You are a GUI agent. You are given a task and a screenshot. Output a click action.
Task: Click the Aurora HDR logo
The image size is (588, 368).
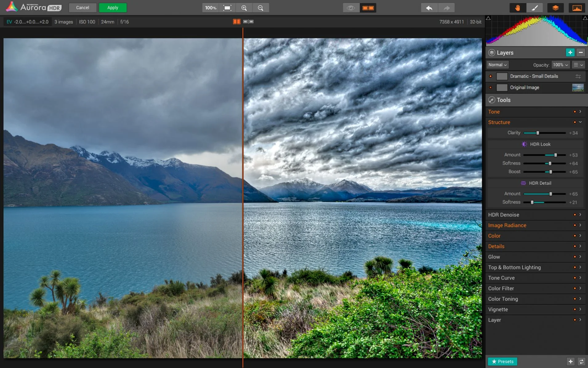33,7
